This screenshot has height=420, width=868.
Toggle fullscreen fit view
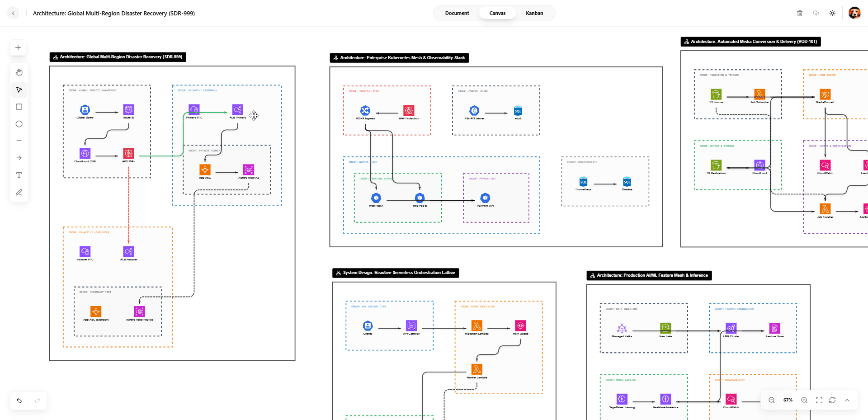819,400
